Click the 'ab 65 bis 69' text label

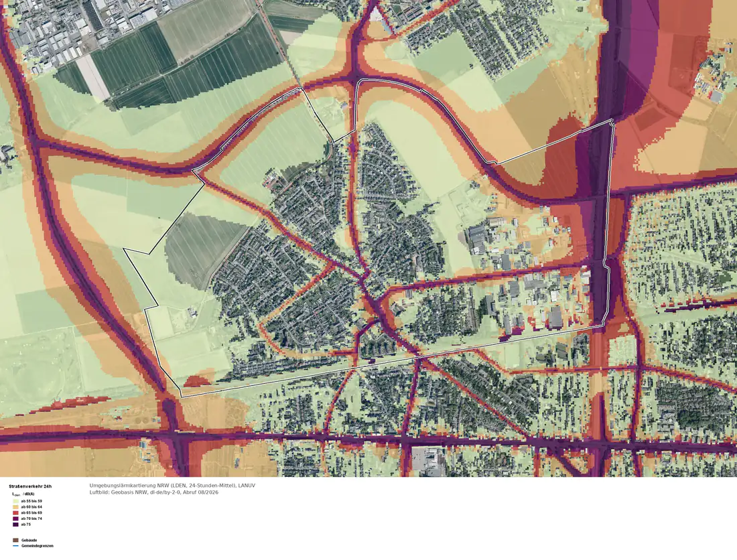point(31,513)
